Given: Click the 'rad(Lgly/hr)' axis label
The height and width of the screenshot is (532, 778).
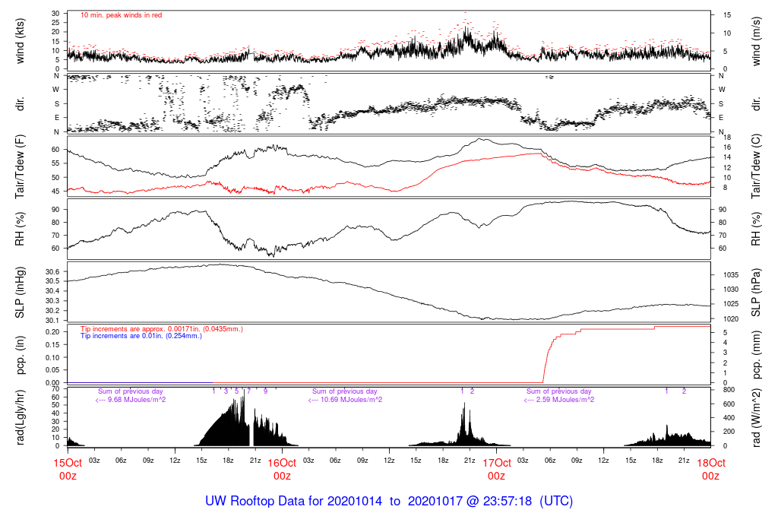Looking at the screenshot, I should 20,417.
